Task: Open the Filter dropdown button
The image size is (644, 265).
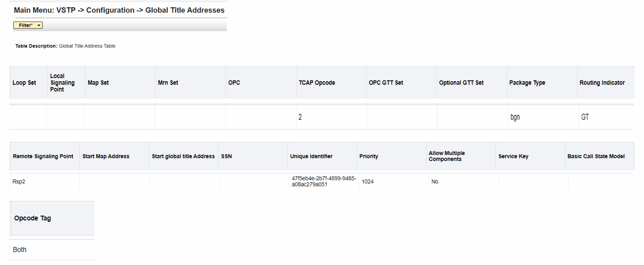Action: 28,25
